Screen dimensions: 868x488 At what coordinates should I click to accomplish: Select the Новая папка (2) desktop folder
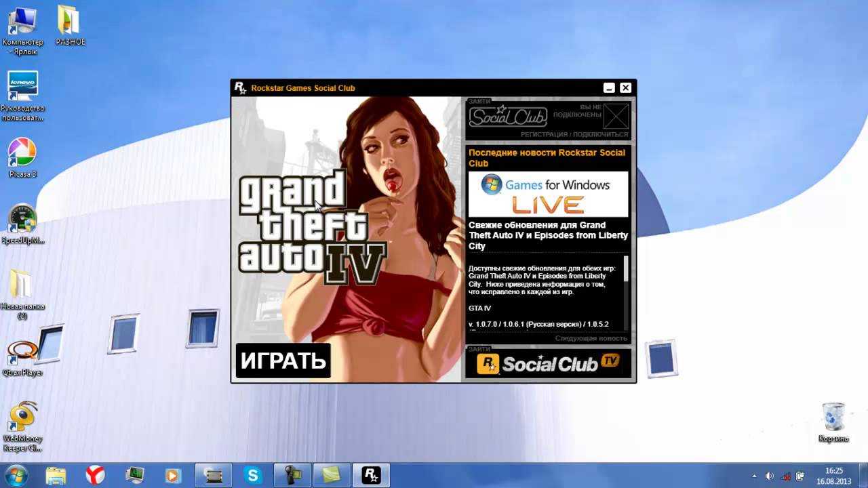coord(22,294)
